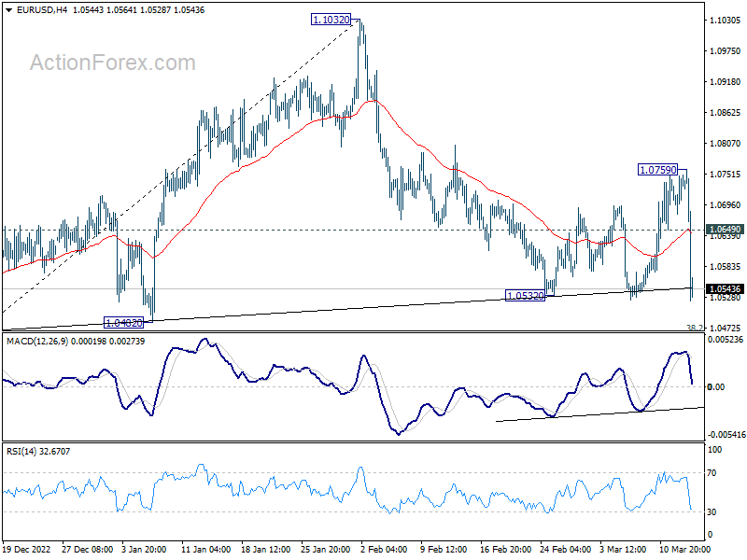Click the 1.05320 low price label

pyautogui.click(x=525, y=296)
